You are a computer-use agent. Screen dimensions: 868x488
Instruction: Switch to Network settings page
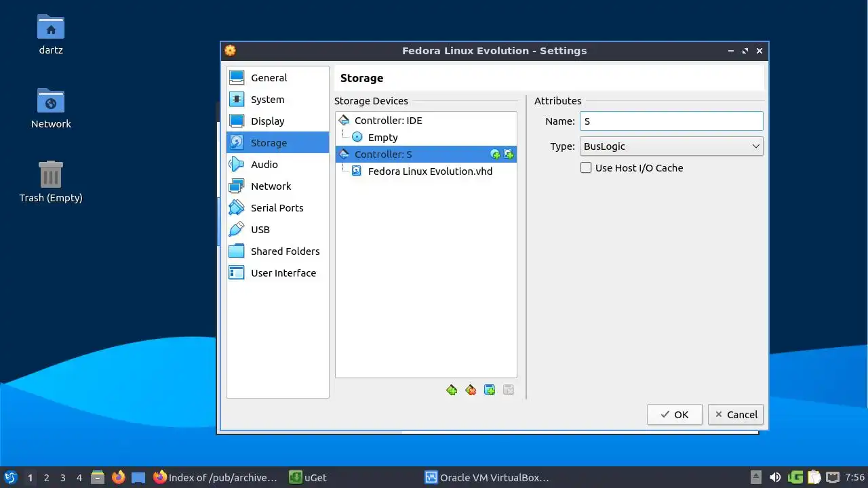tap(277, 186)
